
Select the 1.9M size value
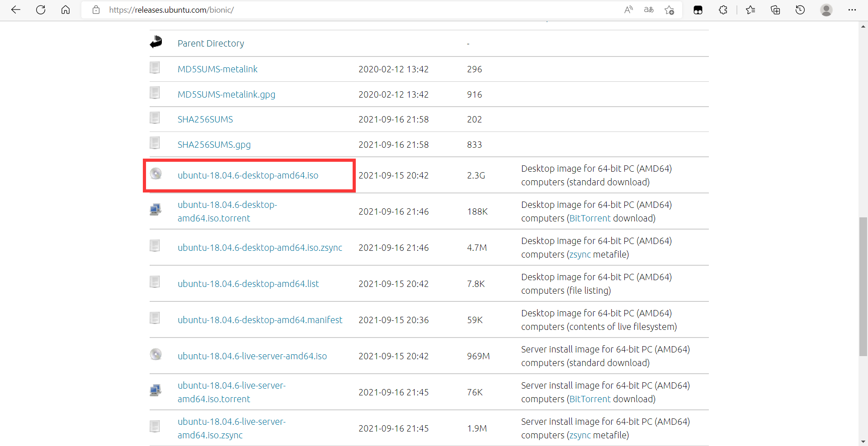click(477, 428)
